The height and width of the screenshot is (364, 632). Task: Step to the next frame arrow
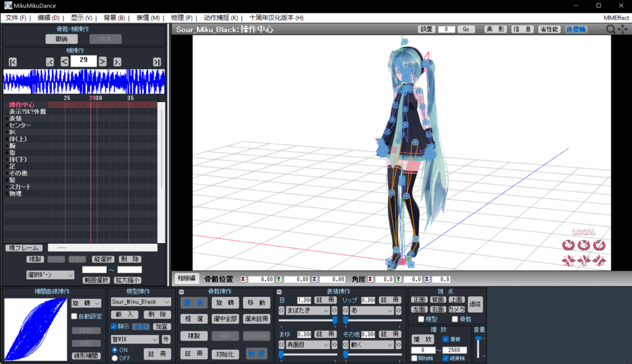pos(102,61)
